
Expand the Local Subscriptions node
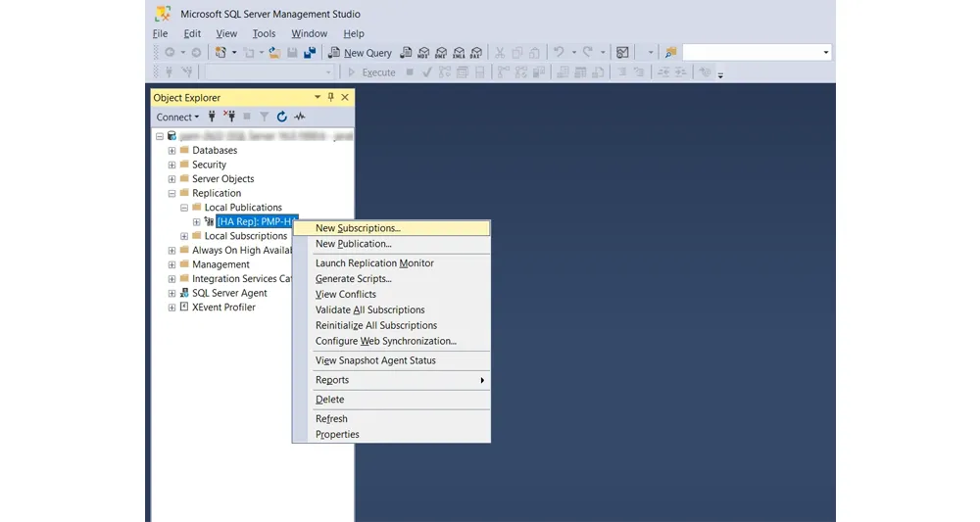pos(184,236)
